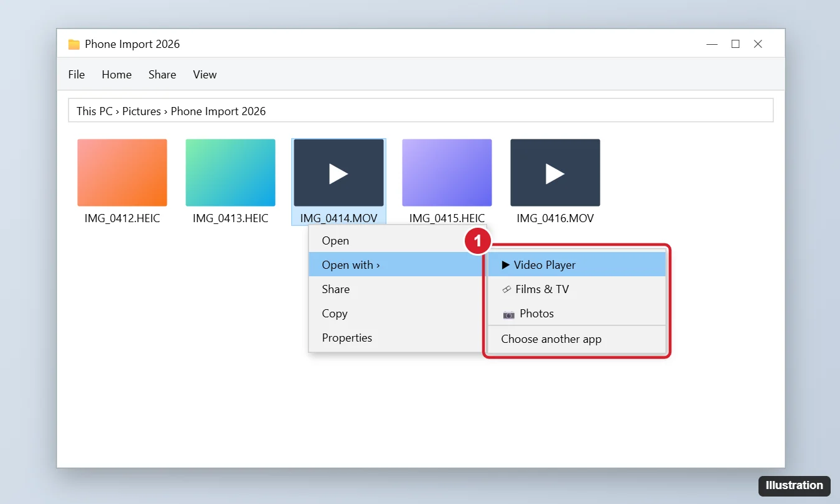Maximize the Phone Import 2026 window
The height and width of the screenshot is (504, 840).
735,44
